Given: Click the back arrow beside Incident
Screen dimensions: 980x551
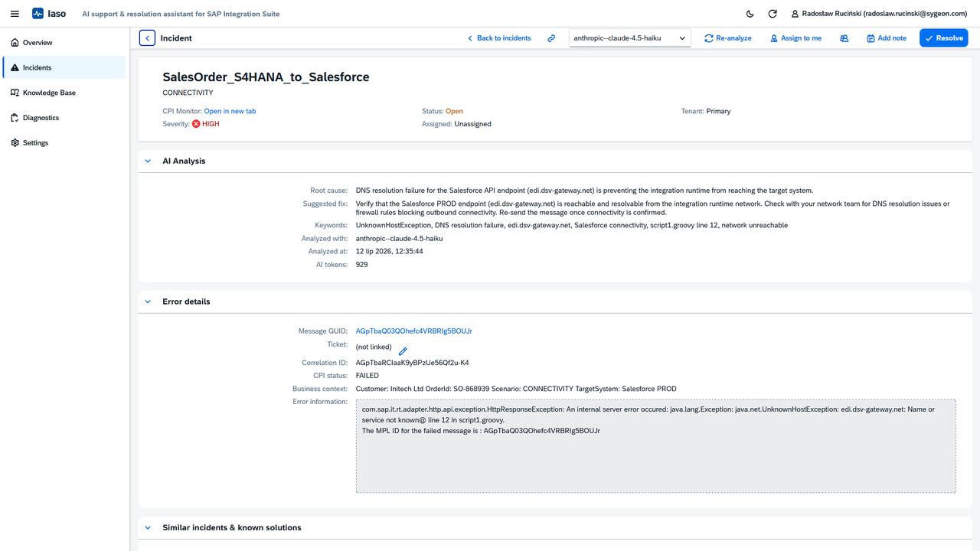Looking at the screenshot, I should click(147, 38).
